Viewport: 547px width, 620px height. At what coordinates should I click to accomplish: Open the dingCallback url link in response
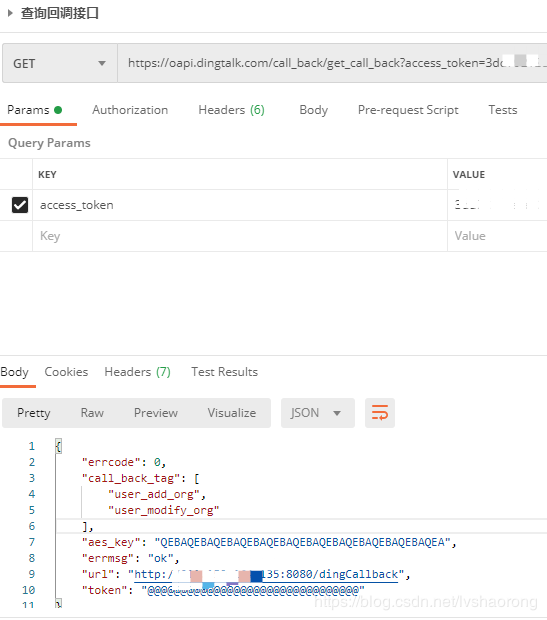click(x=266, y=574)
